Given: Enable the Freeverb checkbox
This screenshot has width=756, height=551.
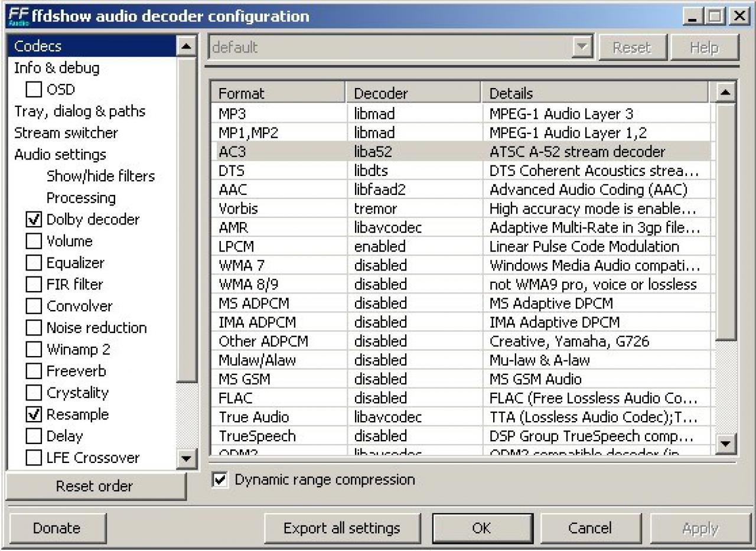Looking at the screenshot, I should point(34,371).
